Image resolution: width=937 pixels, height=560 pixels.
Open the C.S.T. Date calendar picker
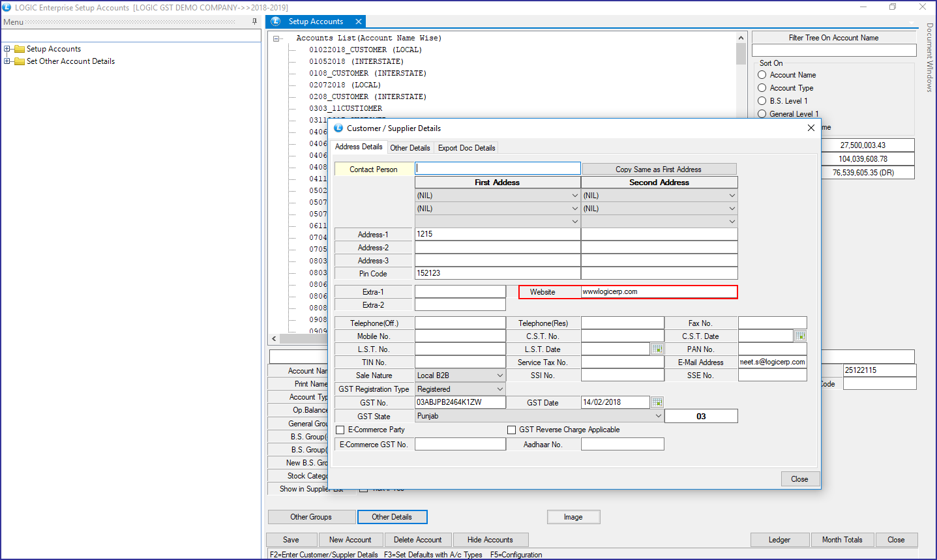[x=800, y=336]
